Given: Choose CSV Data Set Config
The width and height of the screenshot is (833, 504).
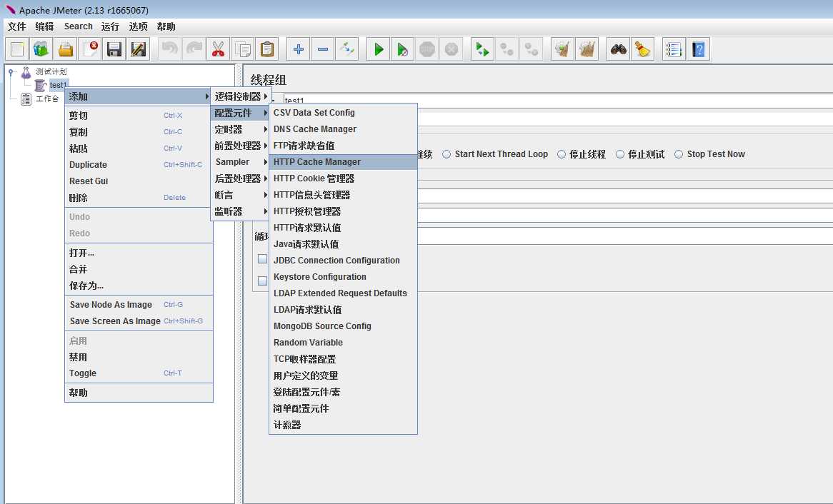Looking at the screenshot, I should tap(343, 113).
